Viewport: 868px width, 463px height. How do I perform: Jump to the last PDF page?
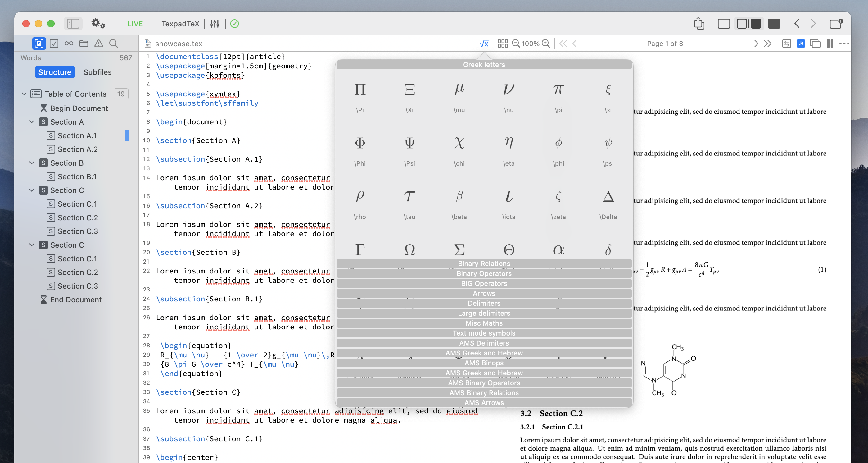[x=768, y=44]
